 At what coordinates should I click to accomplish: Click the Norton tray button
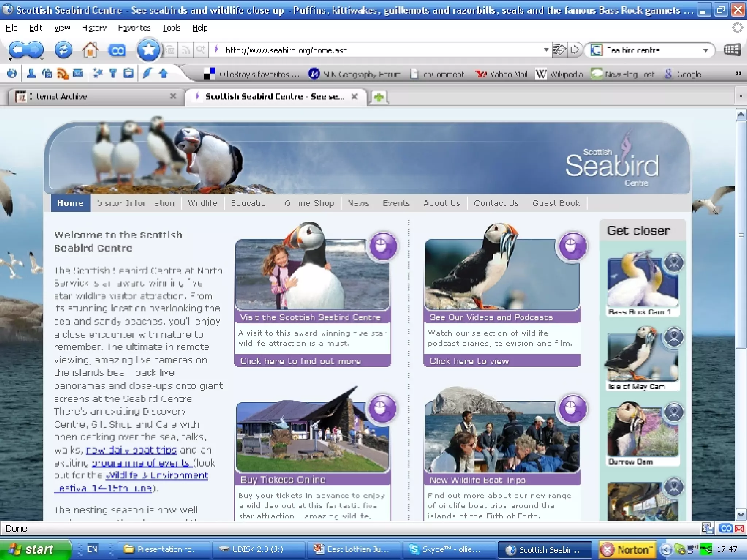(x=627, y=549)
